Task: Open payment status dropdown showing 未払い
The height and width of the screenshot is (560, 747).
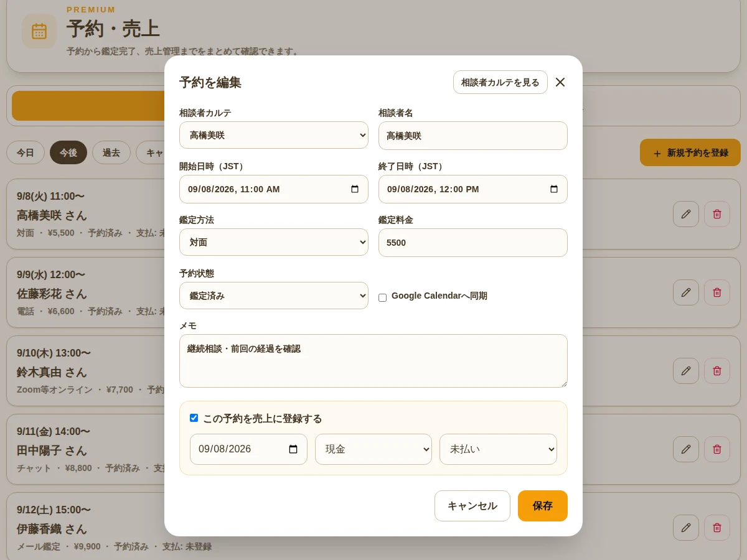Action: (x=498, y=449)
